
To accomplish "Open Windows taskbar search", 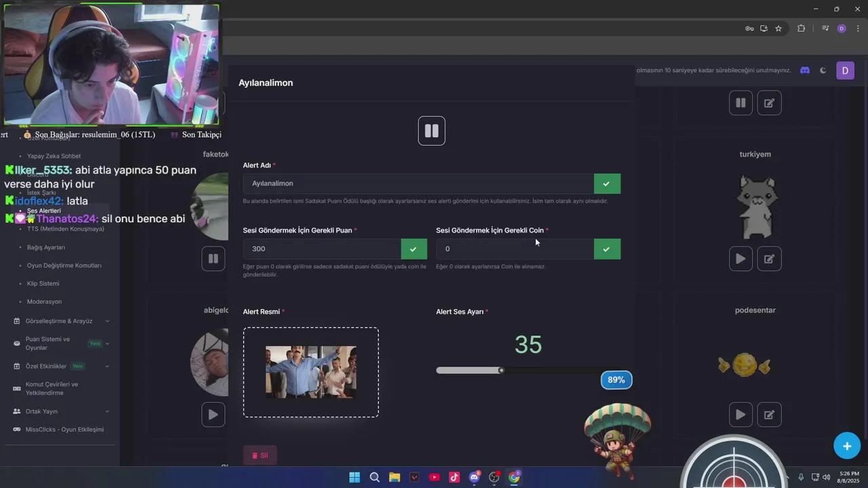I will [374, 477].
